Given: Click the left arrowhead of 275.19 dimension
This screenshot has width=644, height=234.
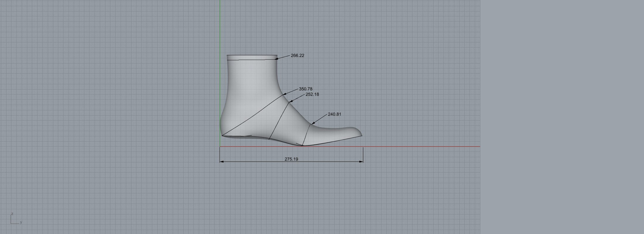Looking at the screenshot, I should click(222, 161).
